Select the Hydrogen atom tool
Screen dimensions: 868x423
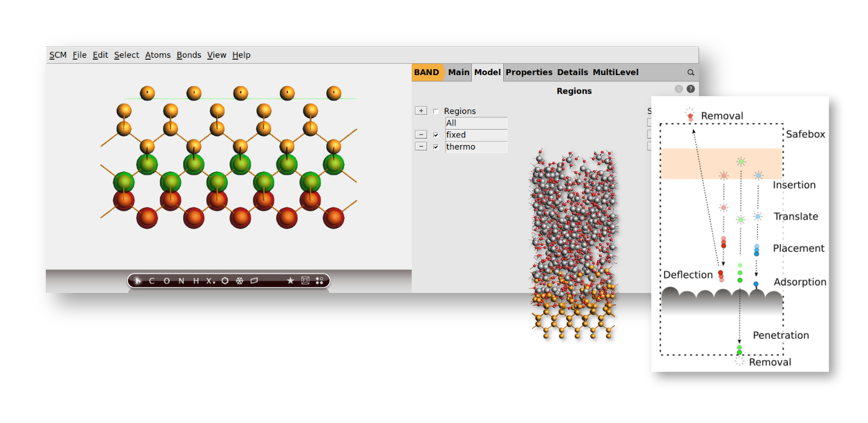click(x=195, y=281)
